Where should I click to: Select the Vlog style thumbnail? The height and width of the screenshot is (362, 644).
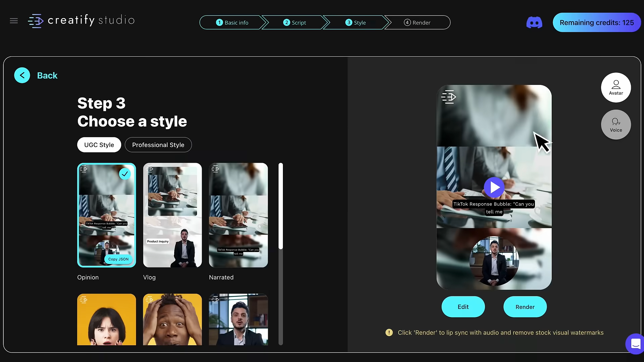tap(172, 215)
